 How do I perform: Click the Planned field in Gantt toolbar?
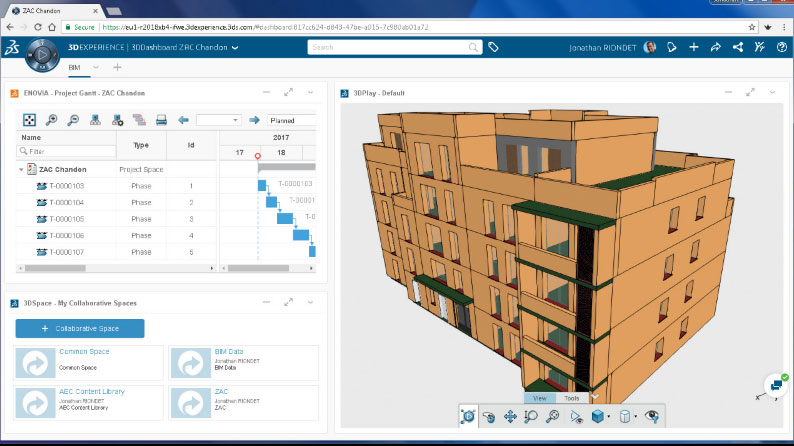coord(292,120)
